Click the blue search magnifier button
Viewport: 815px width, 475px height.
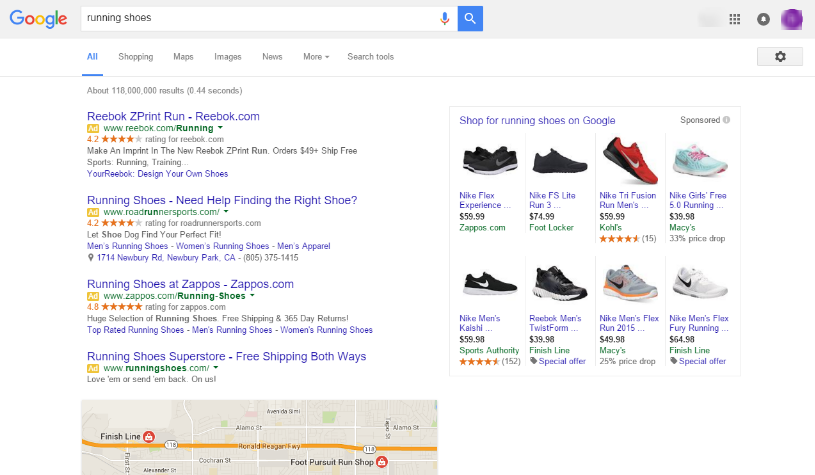[x=470, y=19]
